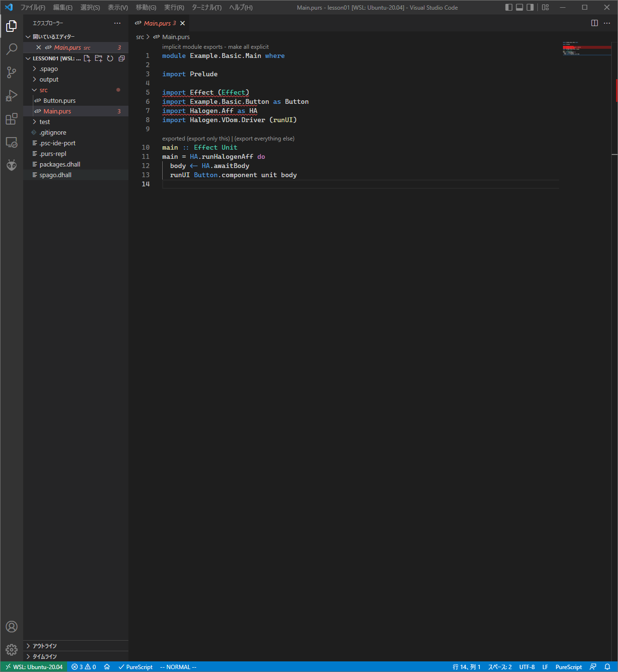This screenshot has height=672, width=618.
Task: Open the customize layout icon
Action: (x=546, y=7)
